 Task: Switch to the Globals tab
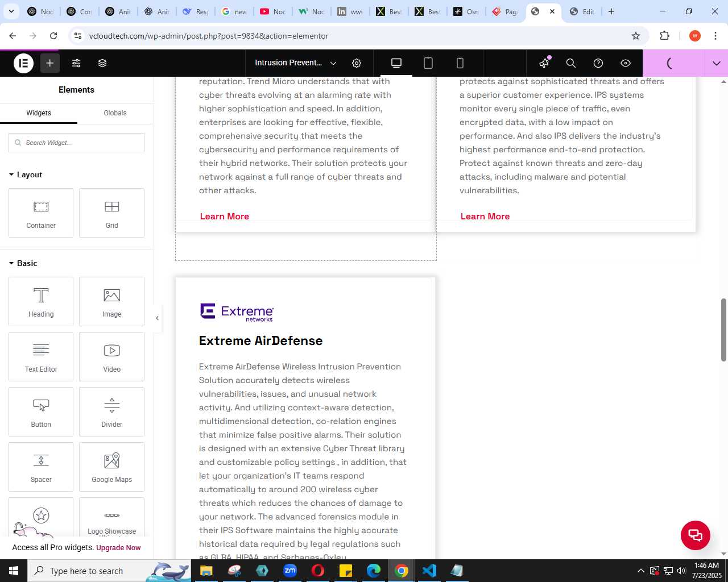click(115, 113)
